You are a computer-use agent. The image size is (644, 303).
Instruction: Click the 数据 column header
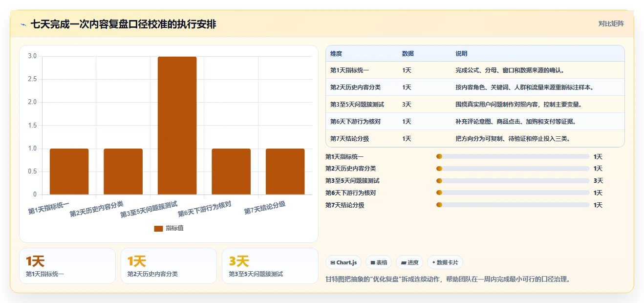[x=408, y=54]
